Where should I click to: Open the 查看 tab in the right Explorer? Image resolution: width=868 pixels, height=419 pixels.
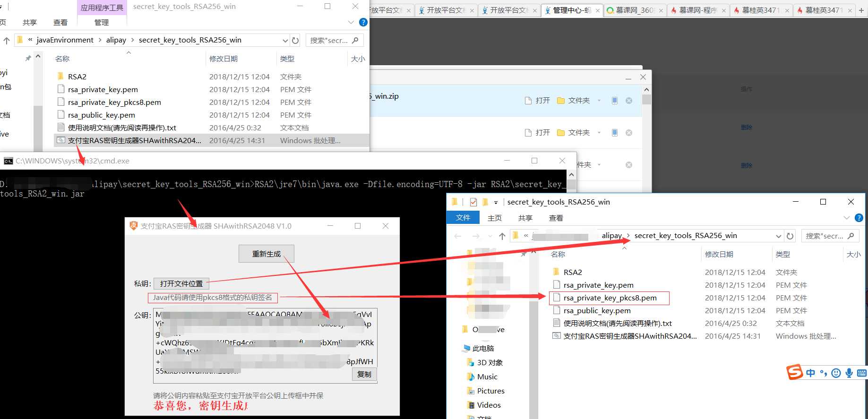(x=556, y=218)
